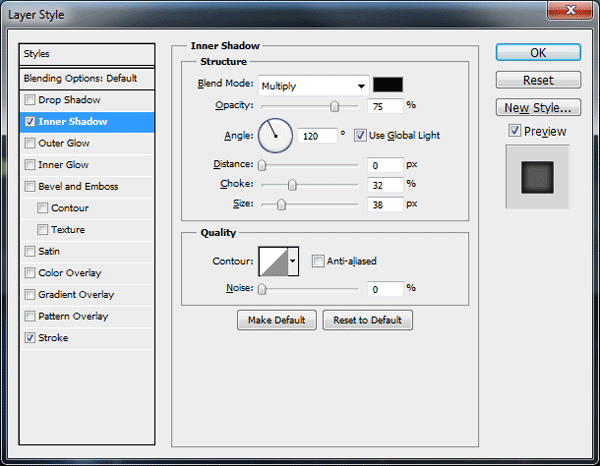600x466 pixels.
Task: Open the Styles section
Action: point(87,54)
